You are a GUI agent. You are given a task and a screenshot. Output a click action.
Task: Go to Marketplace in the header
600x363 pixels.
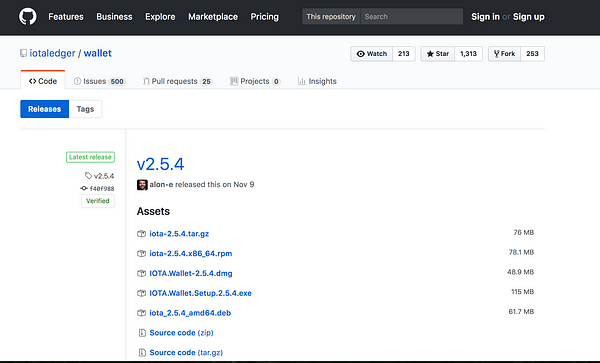coord(213,17)
